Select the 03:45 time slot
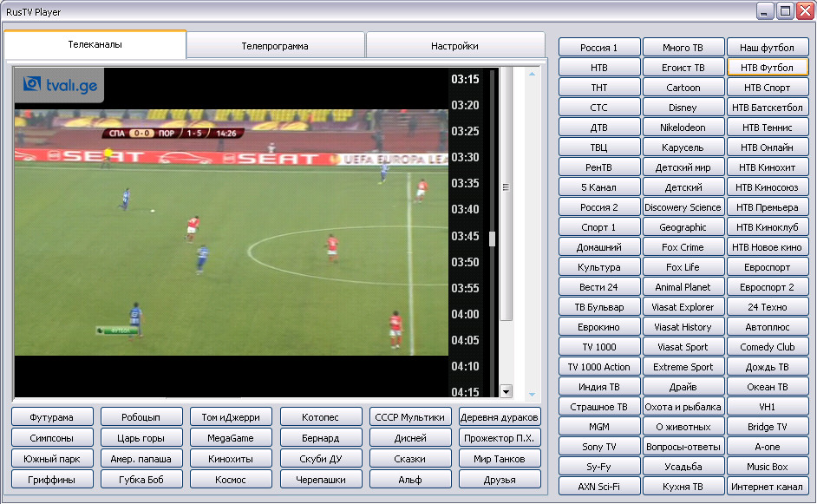The image size is (817, 504). click(465, 236)
